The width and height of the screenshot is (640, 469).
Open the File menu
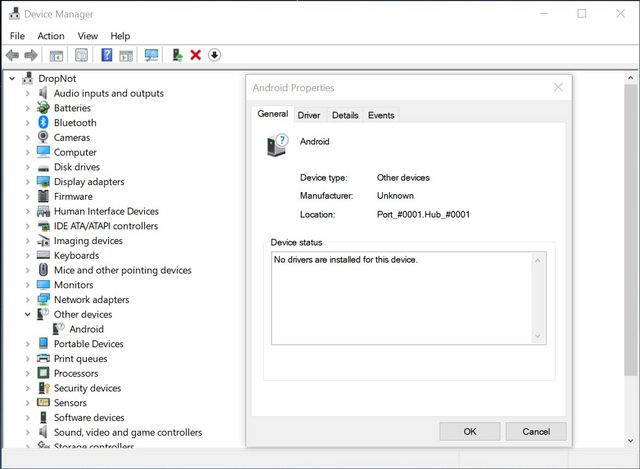(x=17, y=36)
